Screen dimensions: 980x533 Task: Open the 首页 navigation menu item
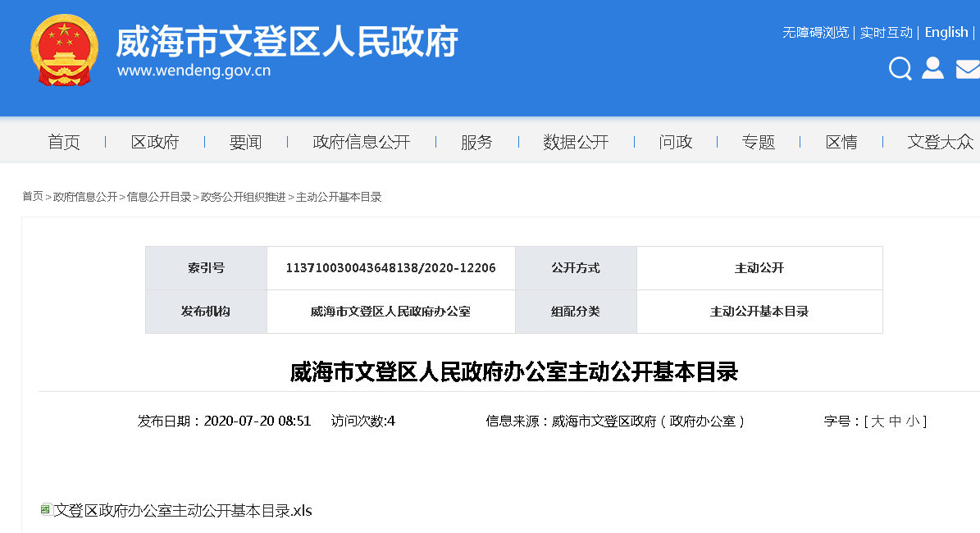pos(64,142)
